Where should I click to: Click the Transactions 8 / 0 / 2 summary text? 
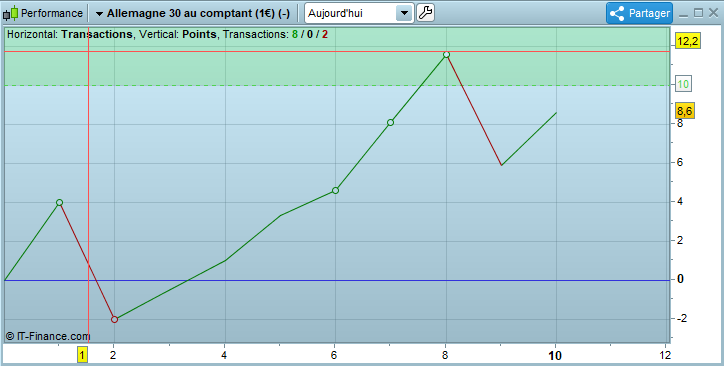(276, 34)
